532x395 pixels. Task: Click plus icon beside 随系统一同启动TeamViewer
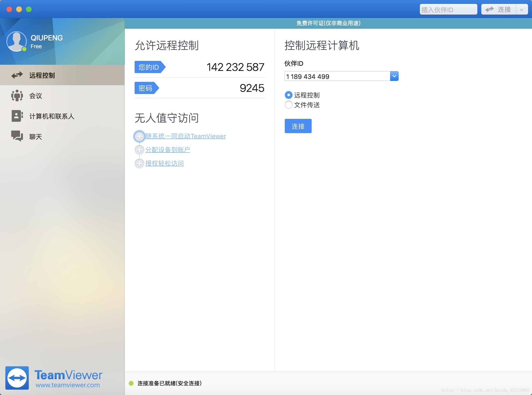(x=139, y=136)
